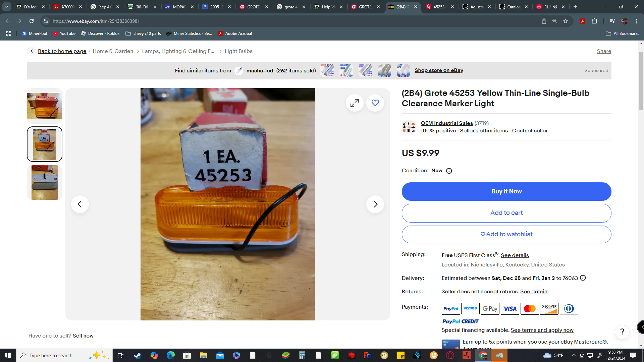Open the Chrome extensions puzzle icon
Image resolution: width=644 pixels, height=362 pixels.
point(594,21)
